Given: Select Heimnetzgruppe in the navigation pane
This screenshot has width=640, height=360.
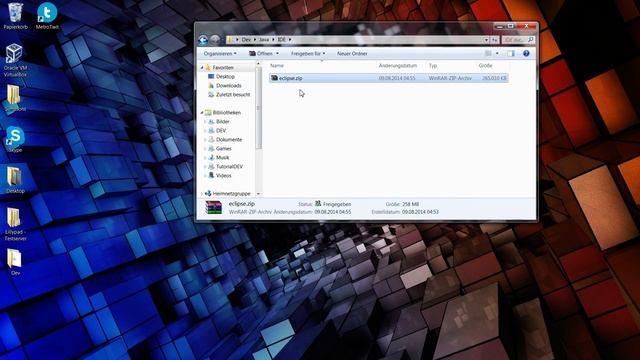Looking at the screenshot, I should point(231,193).
